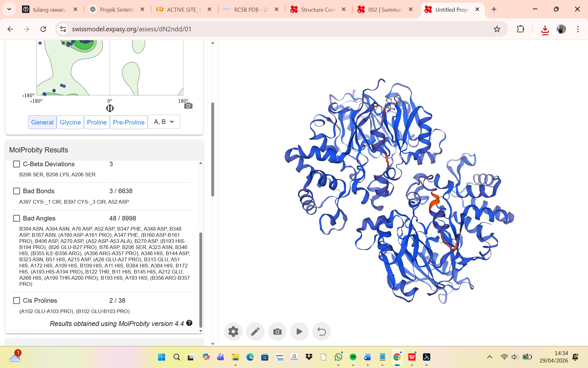This screenshot has height=368, width=588.
Task: Open Chrome downloads
Action: pyautogui.click(x=545, y=30)
